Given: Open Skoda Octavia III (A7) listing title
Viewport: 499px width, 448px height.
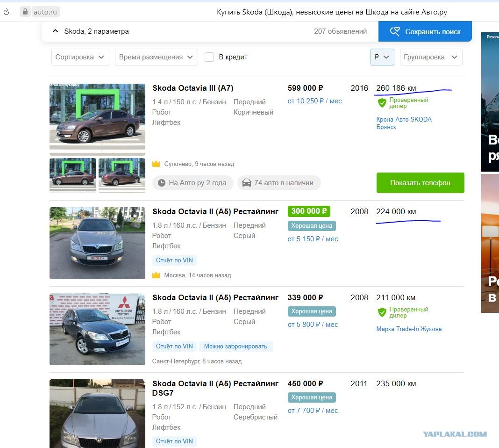Looking at the screenshot, I should [193, 88].
